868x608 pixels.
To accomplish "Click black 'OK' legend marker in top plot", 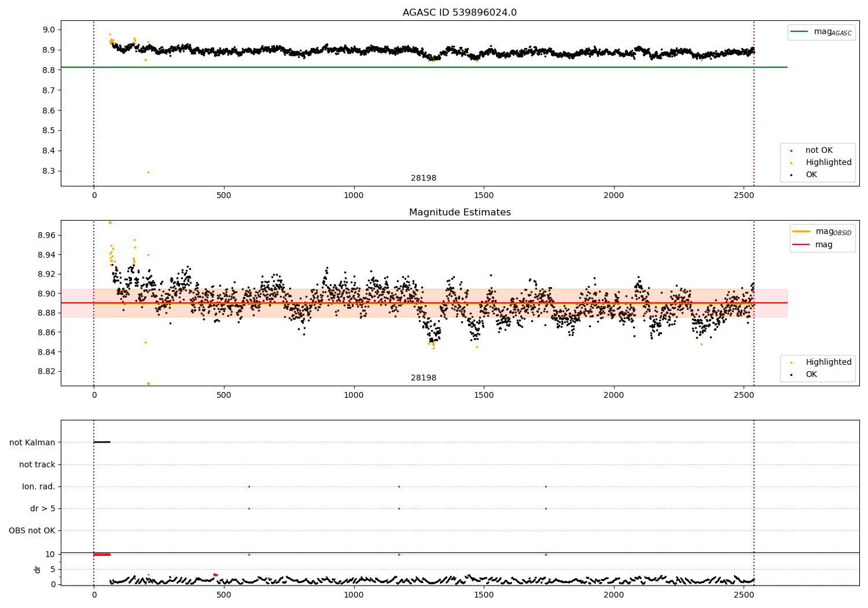I will tap(791, 175).
